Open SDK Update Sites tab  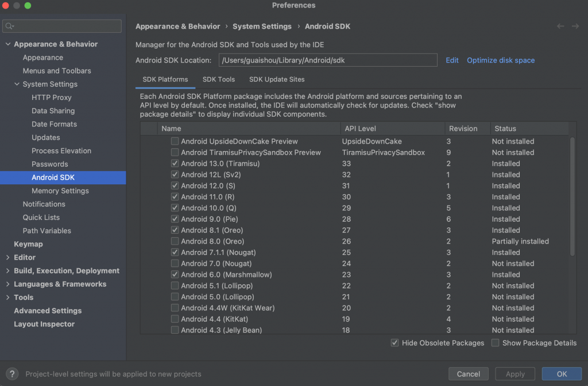277,79
